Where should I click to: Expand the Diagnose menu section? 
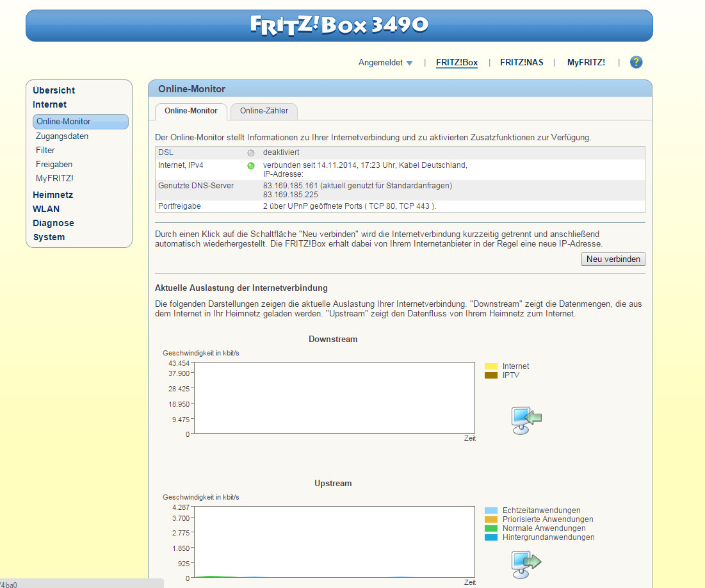coord(53,223)
